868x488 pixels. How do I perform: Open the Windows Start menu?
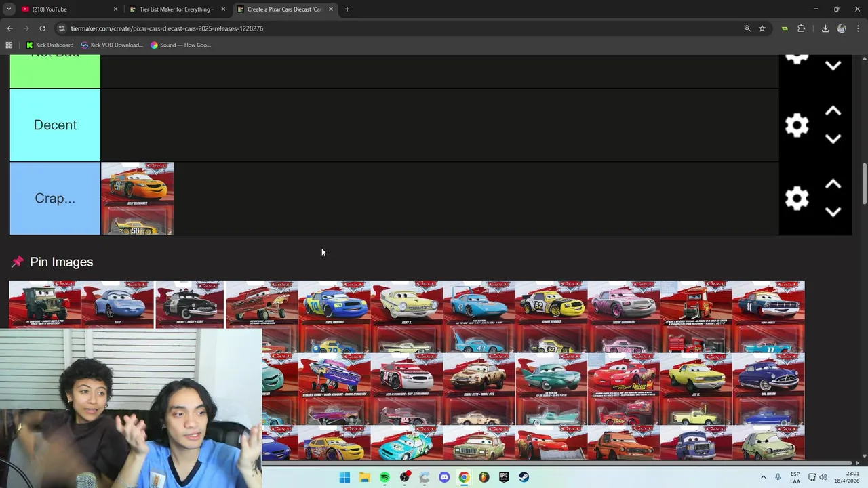point(344,477)
